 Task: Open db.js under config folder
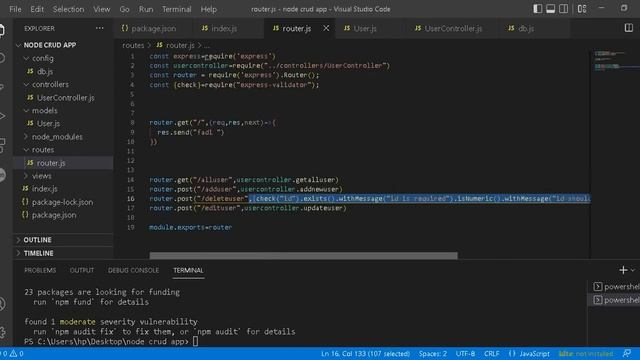[x=45, y=71]
